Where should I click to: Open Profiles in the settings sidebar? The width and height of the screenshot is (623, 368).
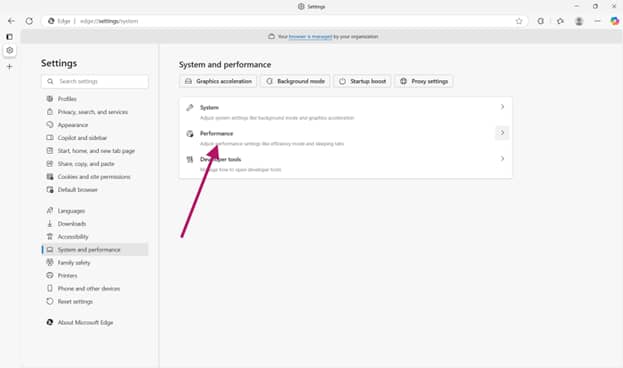95,99
